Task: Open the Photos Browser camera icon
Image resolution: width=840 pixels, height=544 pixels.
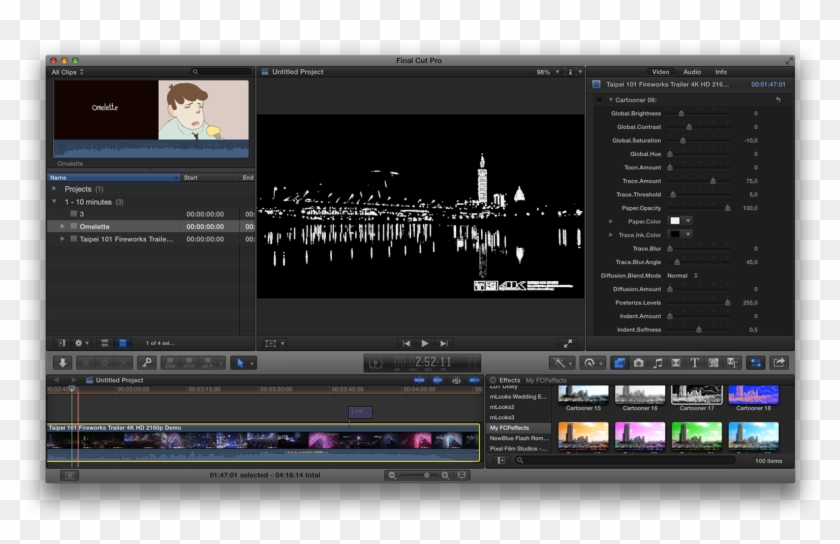Action: coord(639,363)
